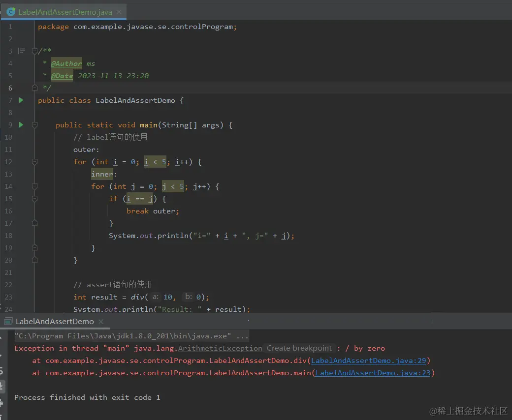Click the Create breakpoint hint
512x420 pixels.
[299, 348]
